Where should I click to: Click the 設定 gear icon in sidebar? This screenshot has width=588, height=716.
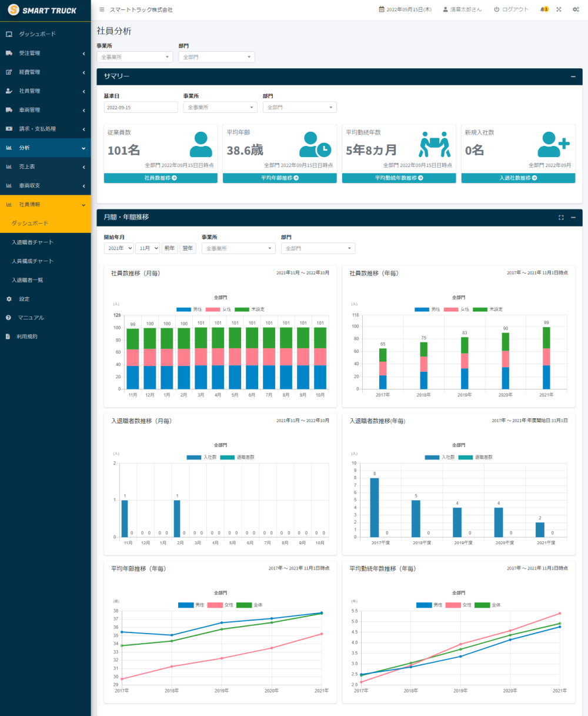pos(9,299)
